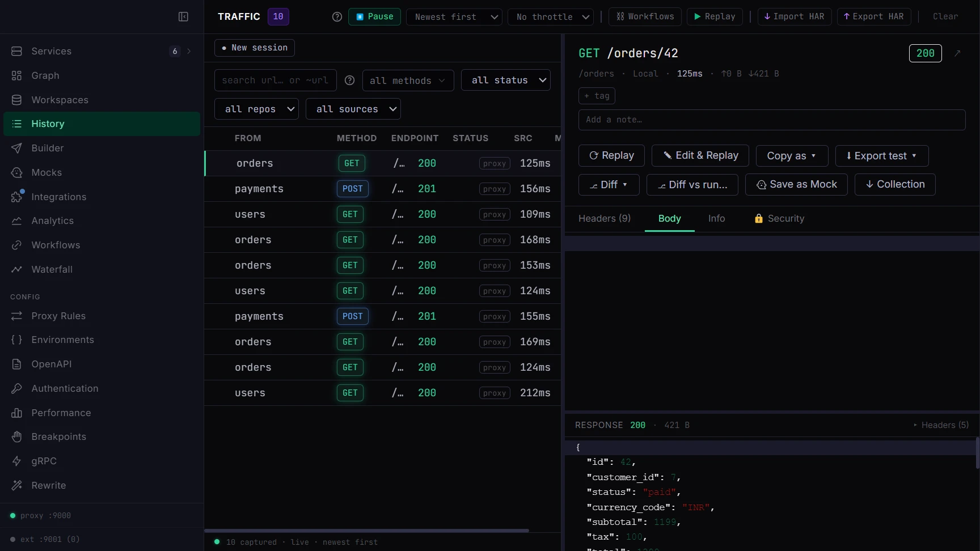Open the all repos filter dropdown
The height and width of the screenshot is (551, 980).
[256, 109]
